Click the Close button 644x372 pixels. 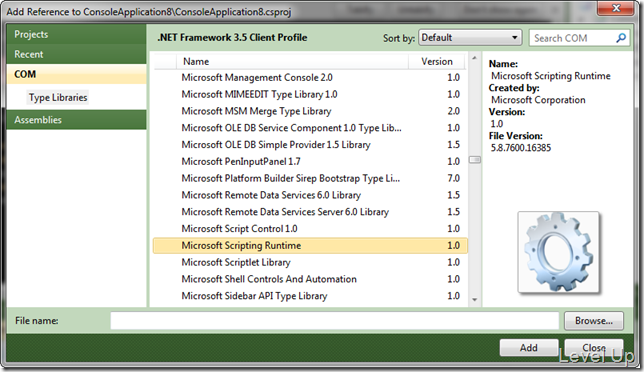(593, 348)
